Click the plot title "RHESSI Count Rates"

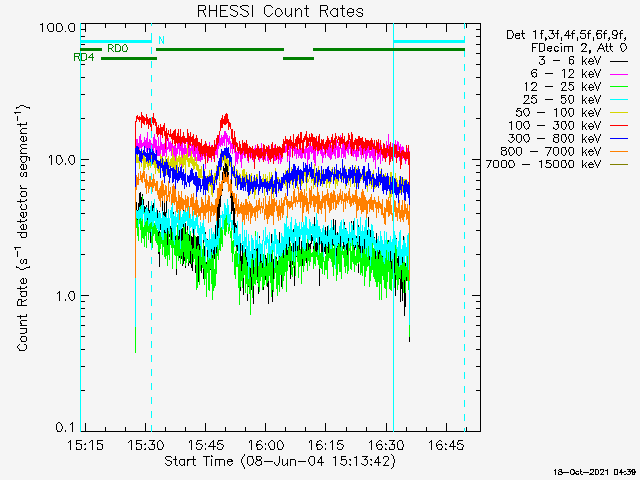280,11
